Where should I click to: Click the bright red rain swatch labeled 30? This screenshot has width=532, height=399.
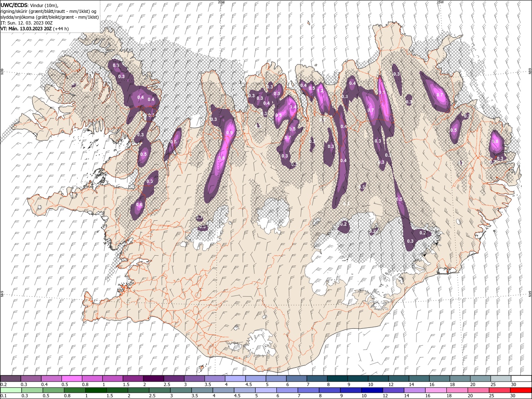[x=521, y=390]
